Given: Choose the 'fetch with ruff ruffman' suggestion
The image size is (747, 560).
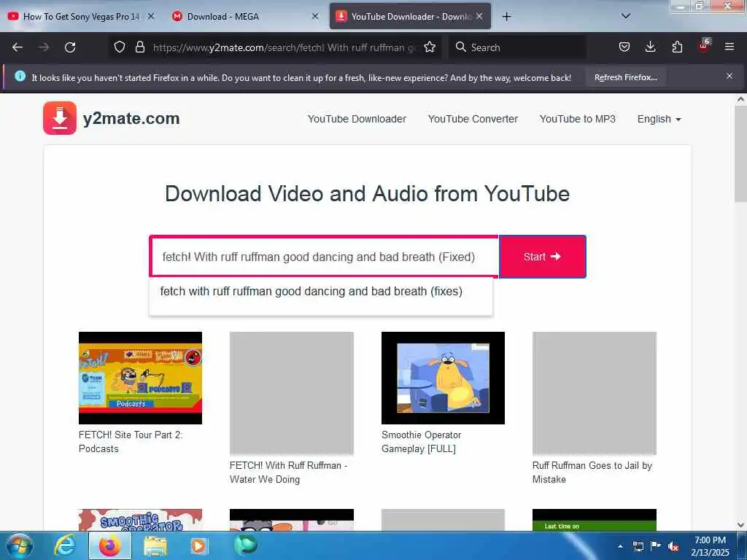Looking at the screenshot, I should point(311,292).
